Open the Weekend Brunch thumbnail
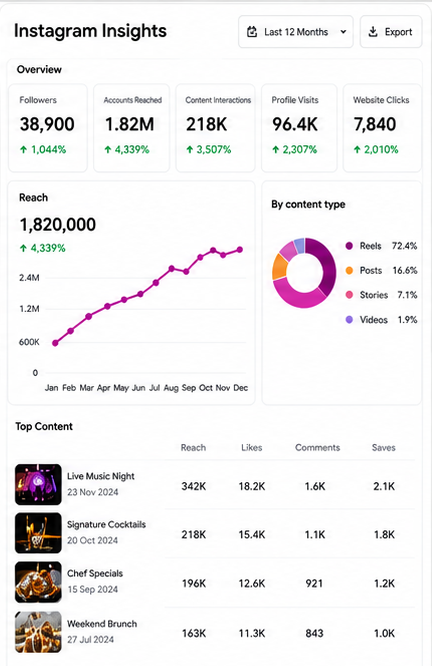432x666 pixels. point(38,632)
